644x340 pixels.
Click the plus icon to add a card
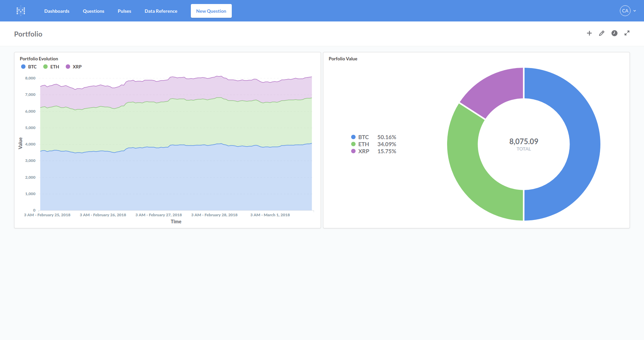click(589, 33)
